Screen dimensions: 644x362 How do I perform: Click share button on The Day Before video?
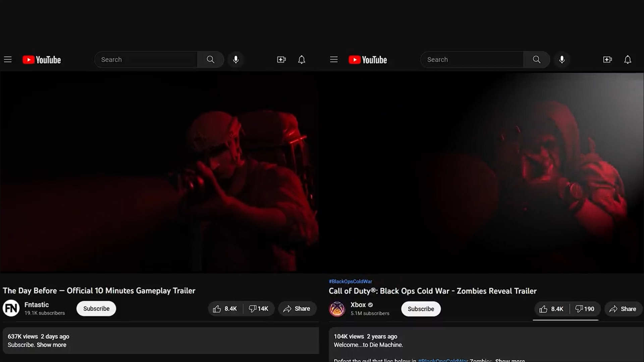297,308
